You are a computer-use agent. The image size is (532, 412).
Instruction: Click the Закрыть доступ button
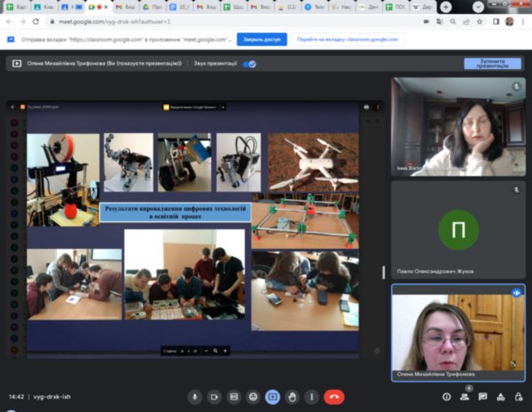click(x=262, y=39)
